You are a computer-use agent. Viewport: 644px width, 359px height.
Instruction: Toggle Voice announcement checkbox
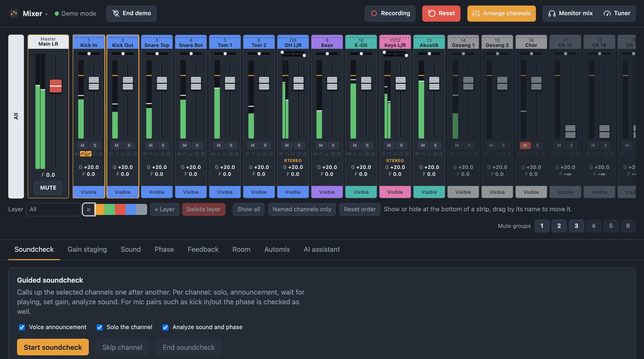coord(22,327)
